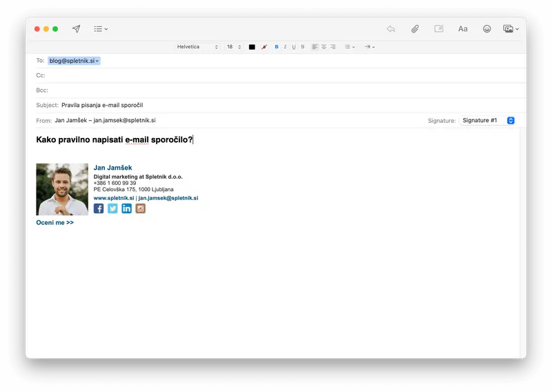
Task: Toggle the Aa format bar button
Action: click(462, 29)
